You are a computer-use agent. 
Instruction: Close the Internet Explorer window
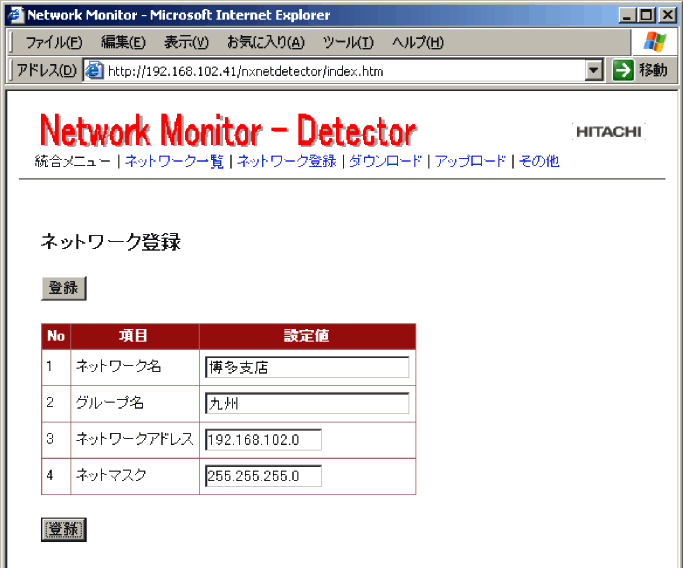pos(667,15)
